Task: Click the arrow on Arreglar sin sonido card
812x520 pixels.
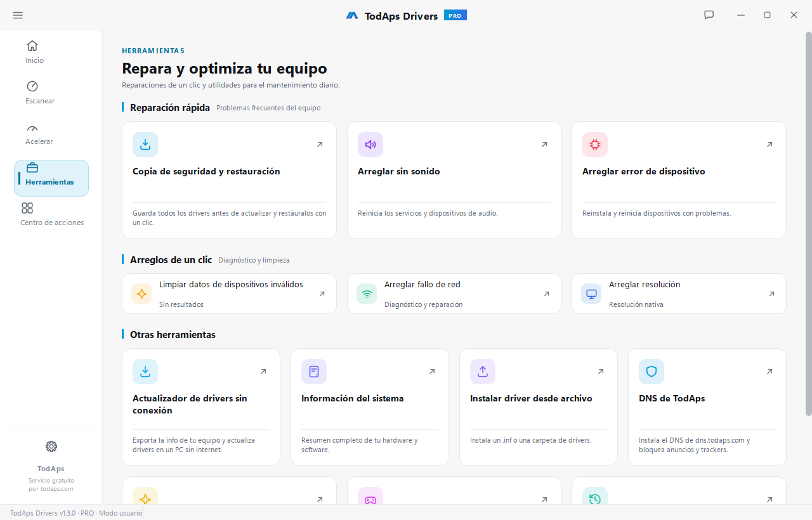Action: tap(544, 145)
